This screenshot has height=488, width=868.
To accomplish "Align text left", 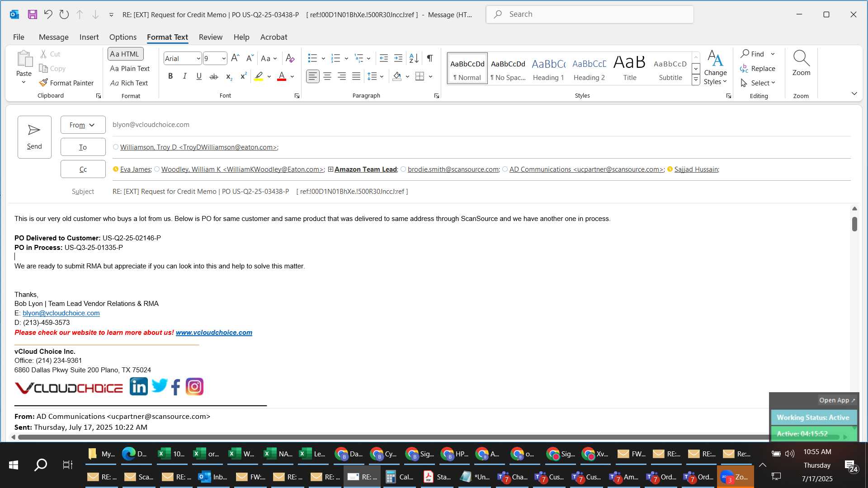I will coord(313,76).
